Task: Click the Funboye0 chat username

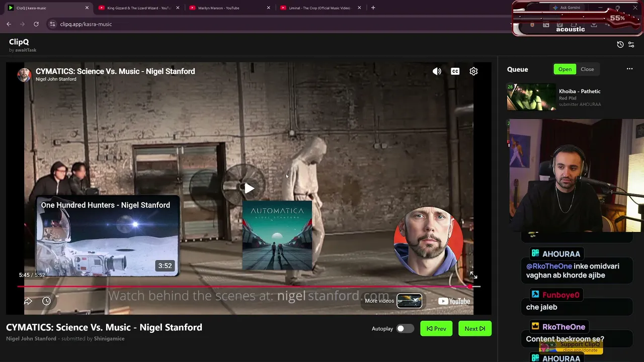Action: tap(560, 295)
